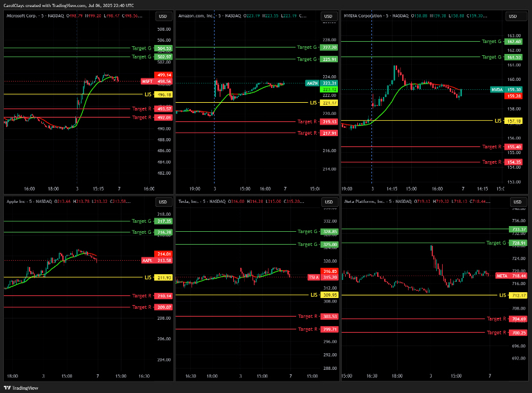Viewport: 532px width, 393px height.
Task: Select the red META ticker price label
Action: (x=511, y=276)
